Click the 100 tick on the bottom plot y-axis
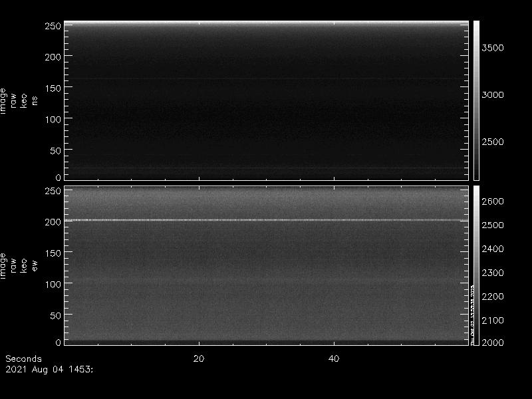 point(53,284)
